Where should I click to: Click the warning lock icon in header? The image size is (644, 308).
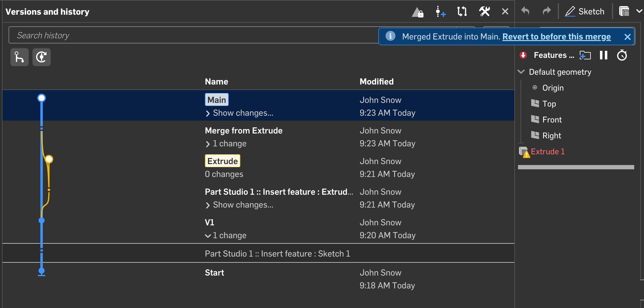tap(418, 12)
